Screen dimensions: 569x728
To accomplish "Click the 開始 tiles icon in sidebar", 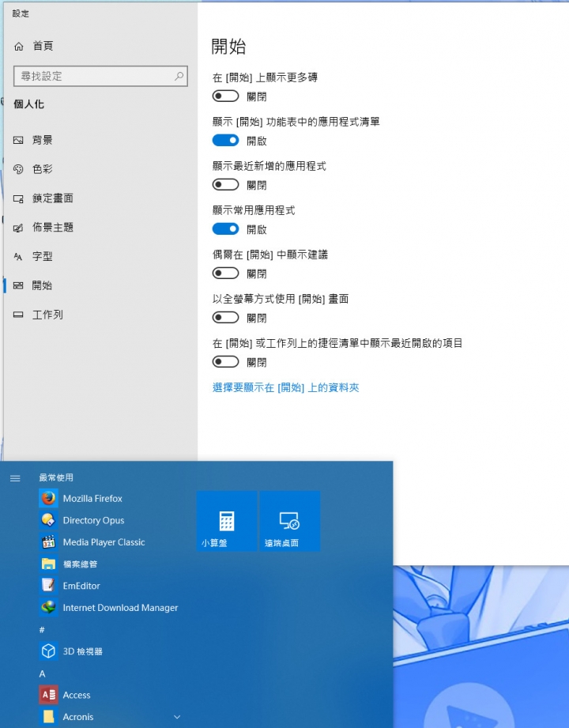I will [18, 285].
